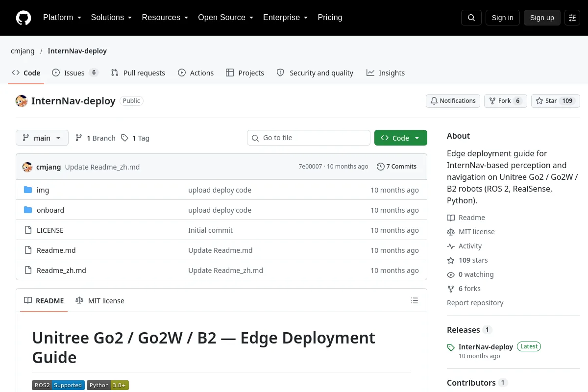Click Report repository link
Screen dimensions: 588x392
[475, 303]
